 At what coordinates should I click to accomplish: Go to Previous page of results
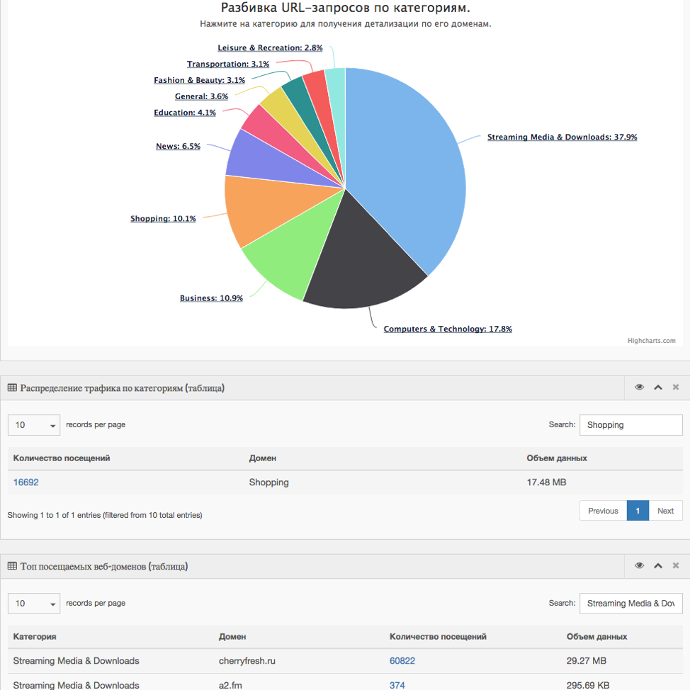pyautogui.click(x=602, y=511)
